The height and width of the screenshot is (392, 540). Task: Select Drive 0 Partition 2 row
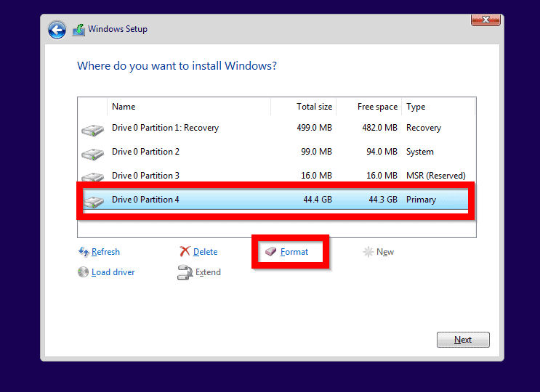[276, 152]
